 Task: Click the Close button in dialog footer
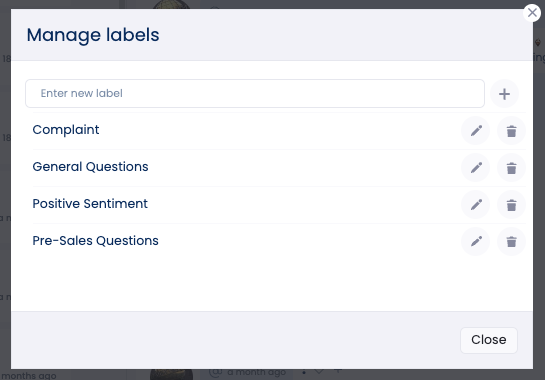[489, 340]
